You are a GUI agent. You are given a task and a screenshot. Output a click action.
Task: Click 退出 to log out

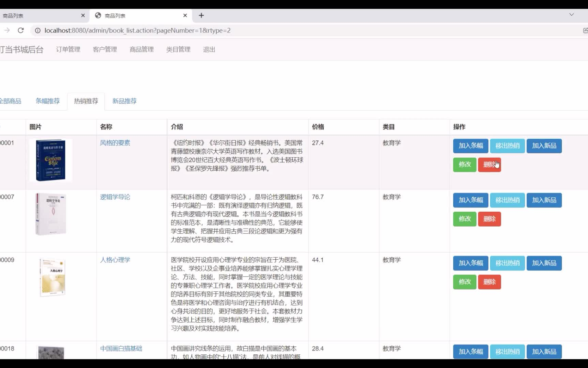point(209,49)
